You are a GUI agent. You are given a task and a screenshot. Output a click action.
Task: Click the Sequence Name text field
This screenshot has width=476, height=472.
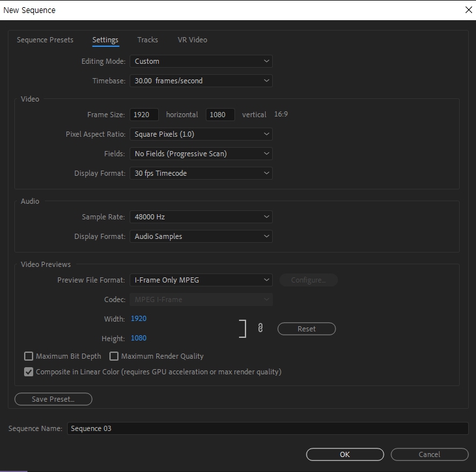coord(268,428)
